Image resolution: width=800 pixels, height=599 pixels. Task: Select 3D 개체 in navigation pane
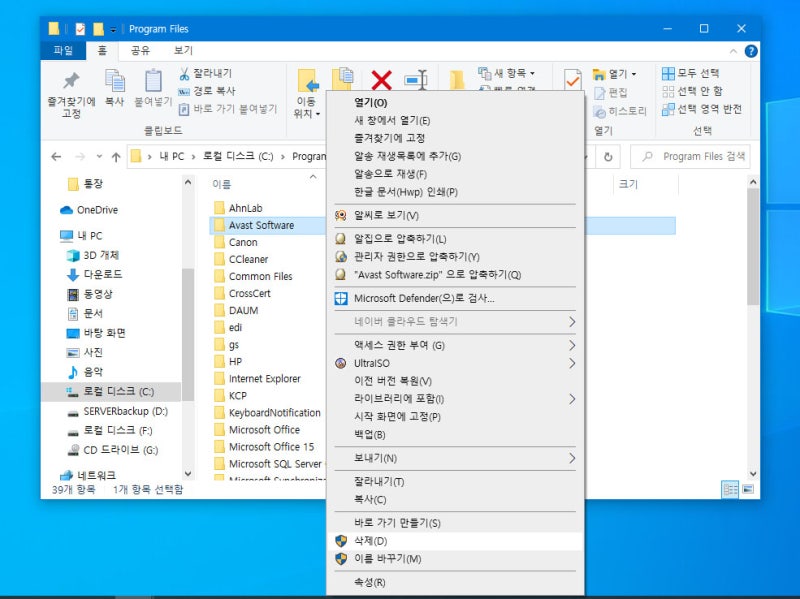pyautogui.click(x=93, y=255)
